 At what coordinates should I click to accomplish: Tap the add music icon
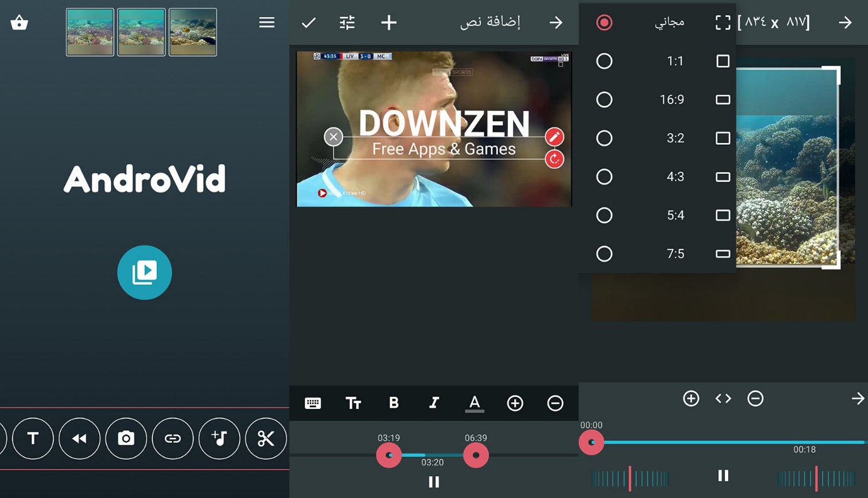(220, 438)
